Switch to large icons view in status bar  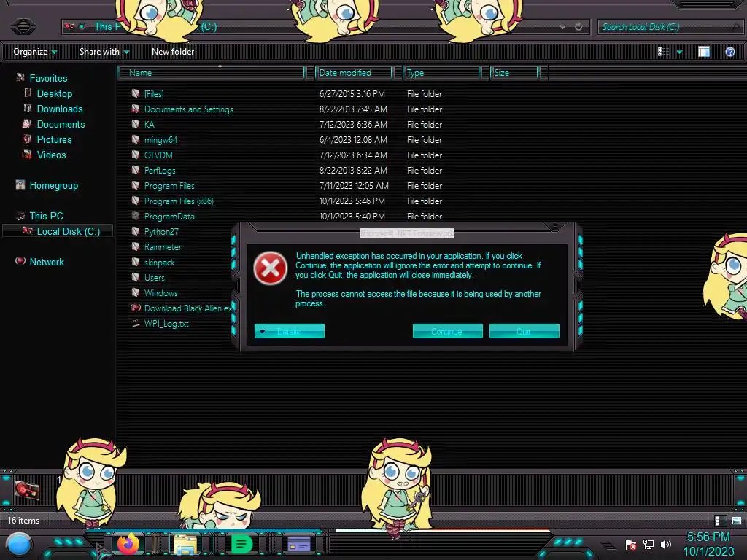pyautogui.click(x=737, y=521)
